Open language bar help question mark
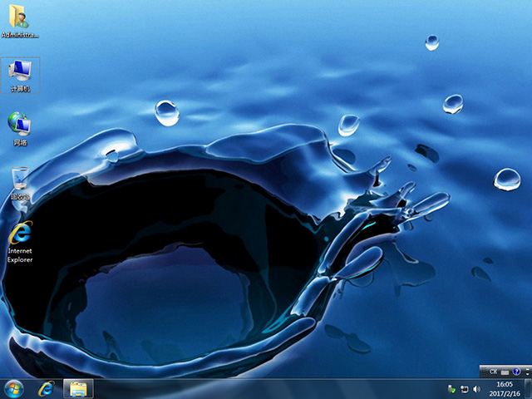The width and height of the screenshot is (532, 399). [x=516, y=372]
